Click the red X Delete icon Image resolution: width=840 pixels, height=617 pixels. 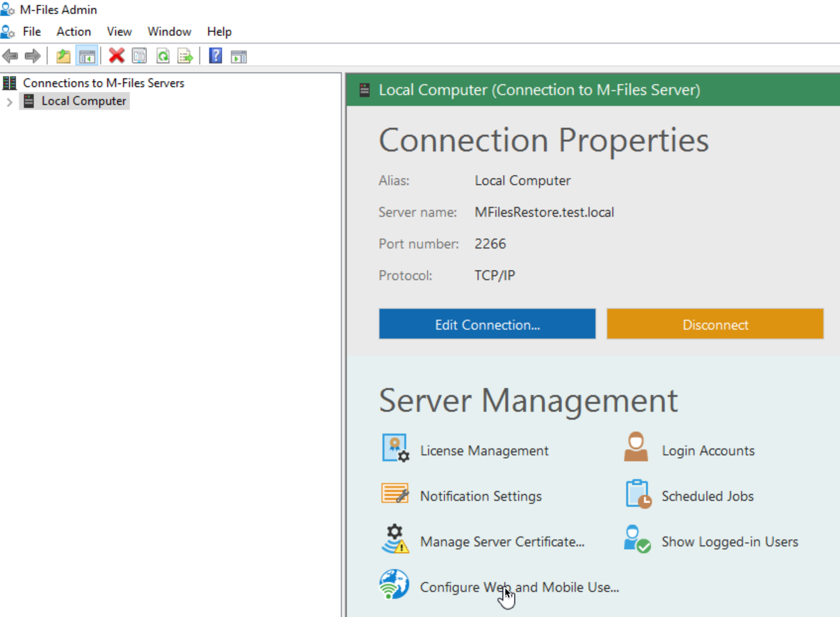click(117, 56)
